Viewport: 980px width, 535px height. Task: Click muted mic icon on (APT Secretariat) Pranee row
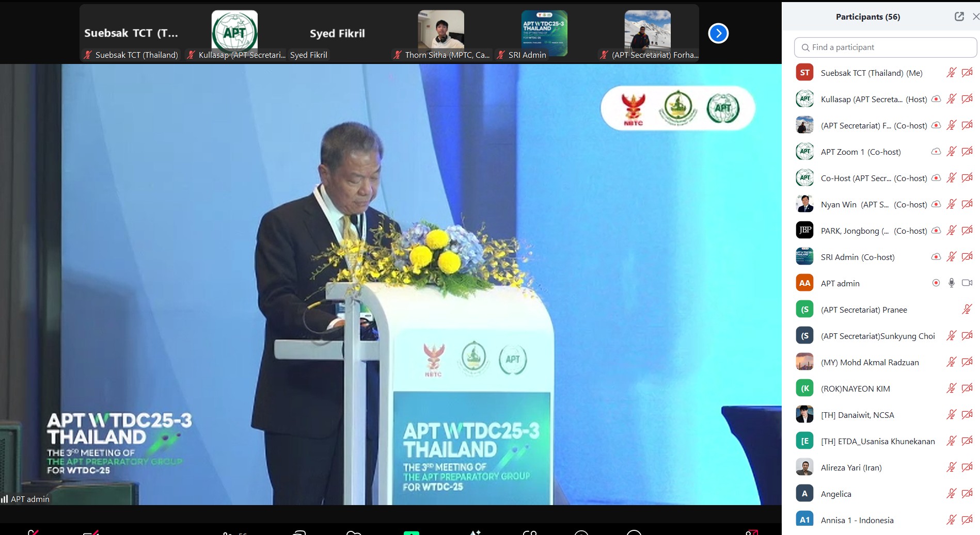[x=967, y=310]
